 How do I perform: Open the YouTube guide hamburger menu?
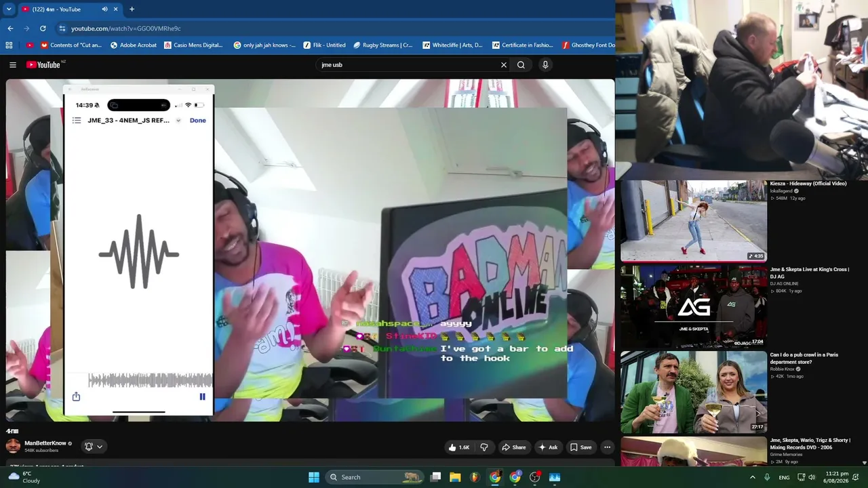[x=13, y=65]
